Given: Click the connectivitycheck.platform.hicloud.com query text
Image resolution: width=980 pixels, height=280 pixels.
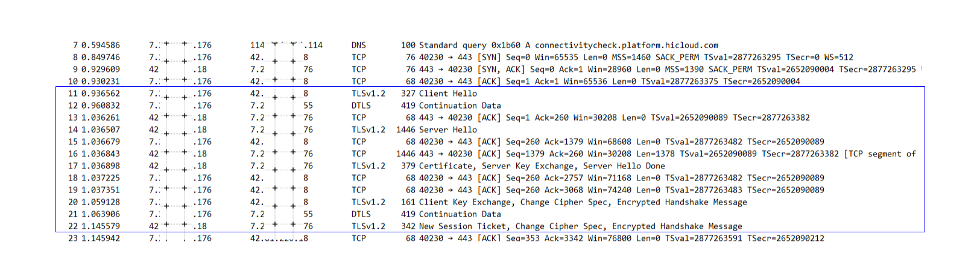Looking at the screenshot, I should click(627, 45).
